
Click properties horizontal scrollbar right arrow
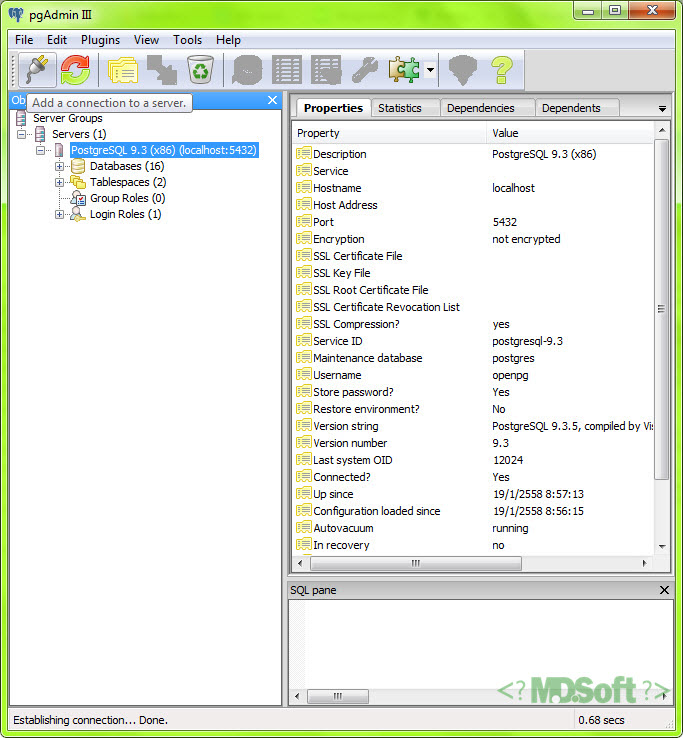pos(644,563)
